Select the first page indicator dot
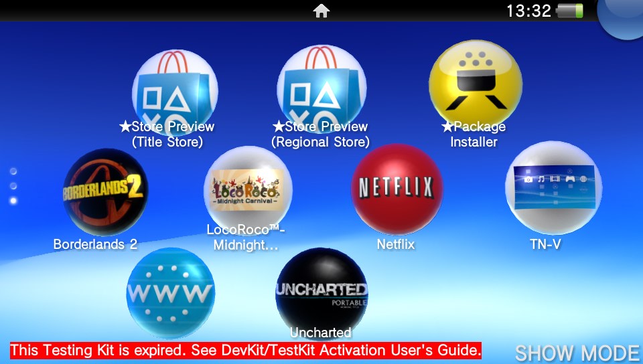The height and width of the screenshot is (364, 643). pos(13,171)
